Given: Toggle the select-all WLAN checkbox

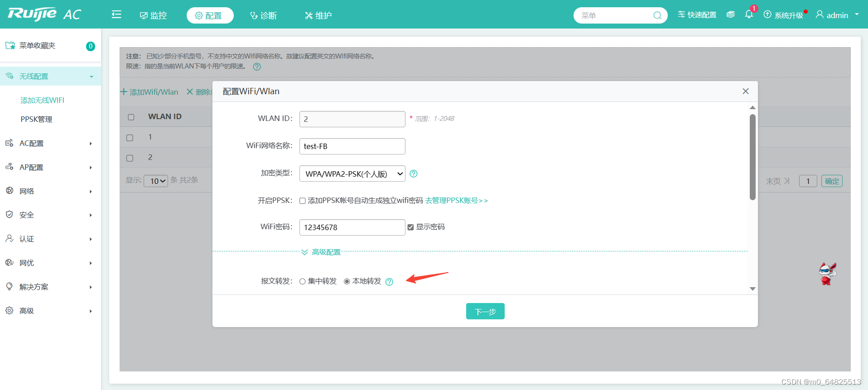Looking at the screenshot, I should point(131,117).
